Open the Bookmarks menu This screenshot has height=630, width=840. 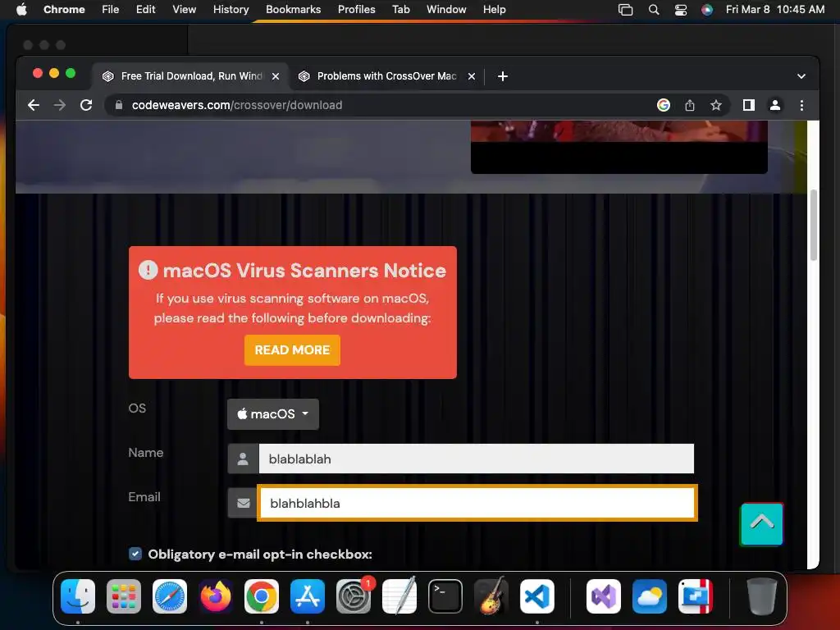(x=293, y=9)
